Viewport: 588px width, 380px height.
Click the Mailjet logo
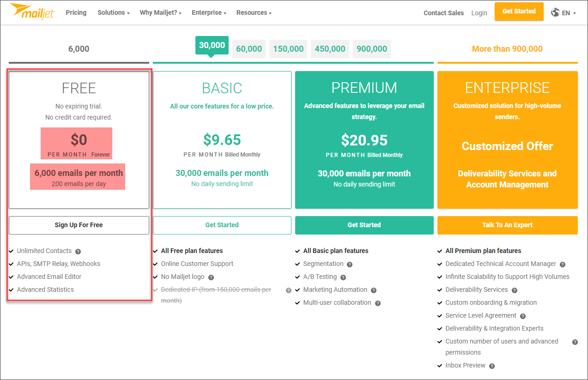31,11
